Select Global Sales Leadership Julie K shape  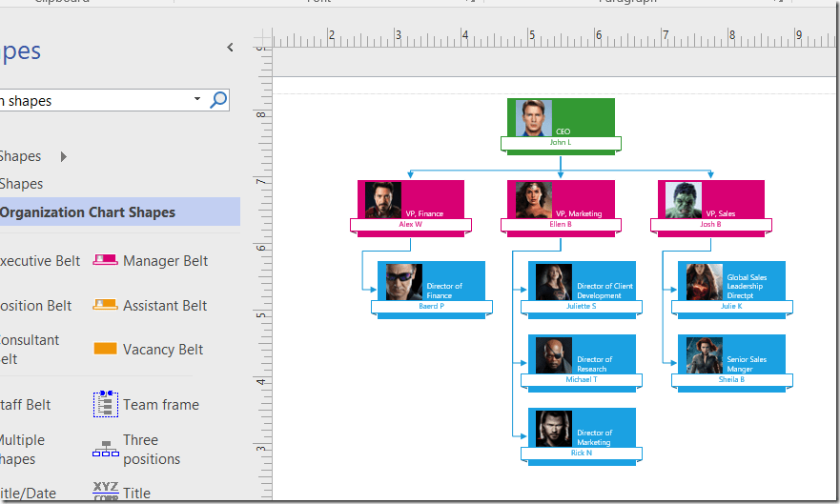[x=732, y=290]
